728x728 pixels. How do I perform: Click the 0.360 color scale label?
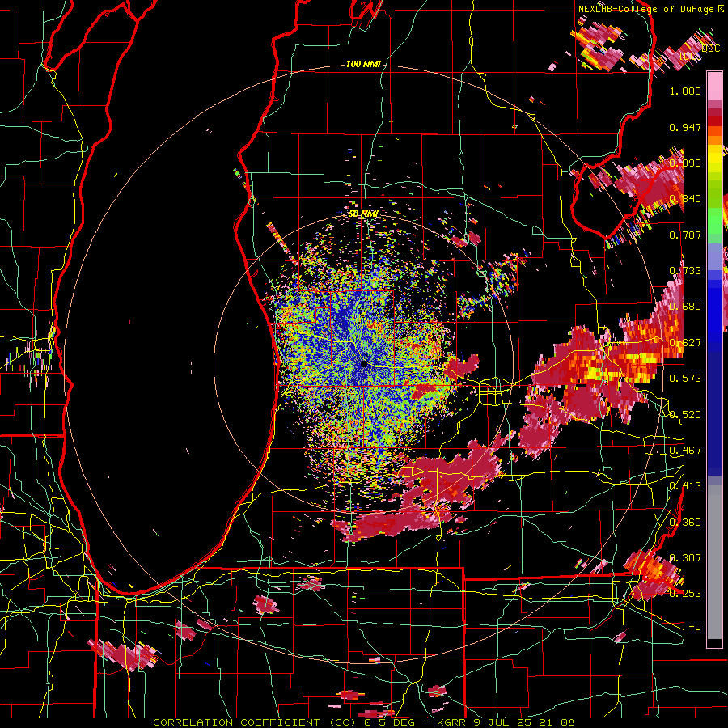pos(685,522)
